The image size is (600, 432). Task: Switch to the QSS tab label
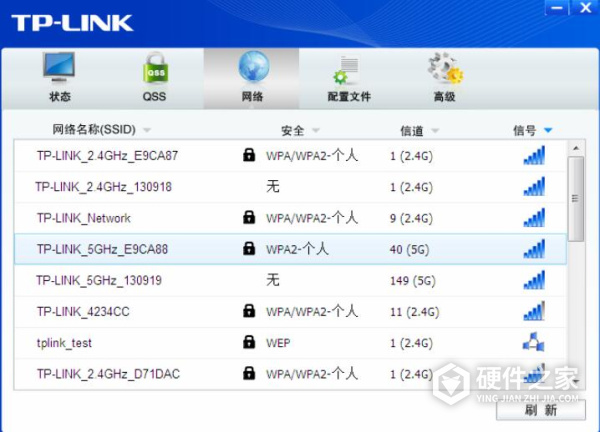[155, 96]
